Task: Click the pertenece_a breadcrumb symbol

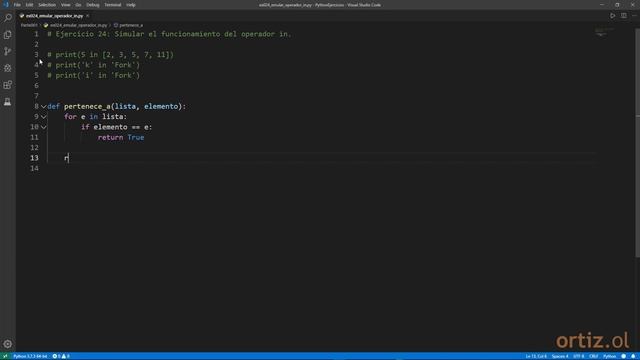Action: [129, 25]
